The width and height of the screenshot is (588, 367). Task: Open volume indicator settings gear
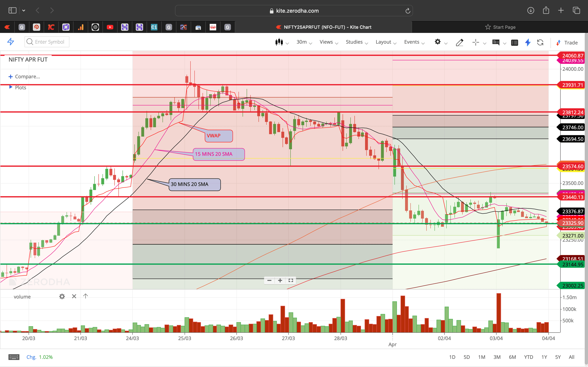pyautogui.click(x=62, y=296)
